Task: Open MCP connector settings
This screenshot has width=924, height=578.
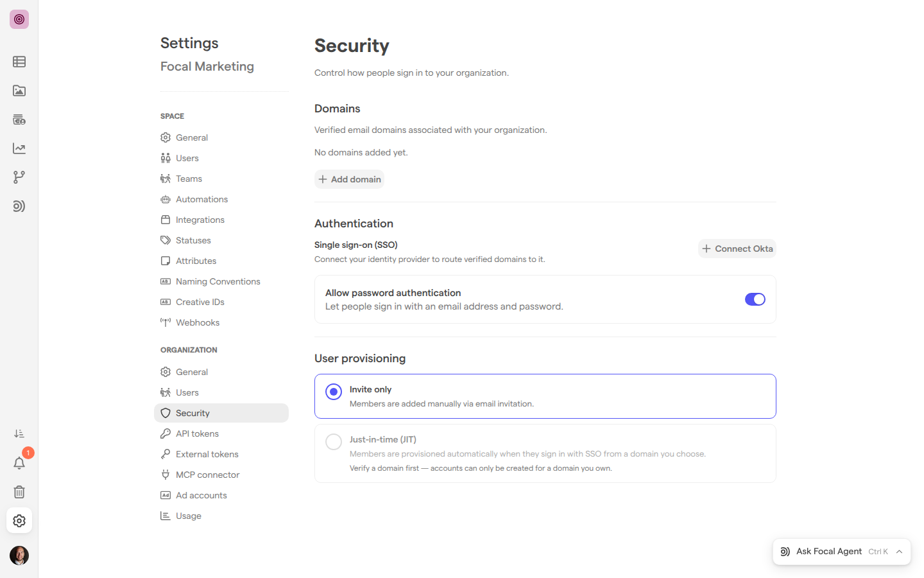Action: tap(221, 475)
